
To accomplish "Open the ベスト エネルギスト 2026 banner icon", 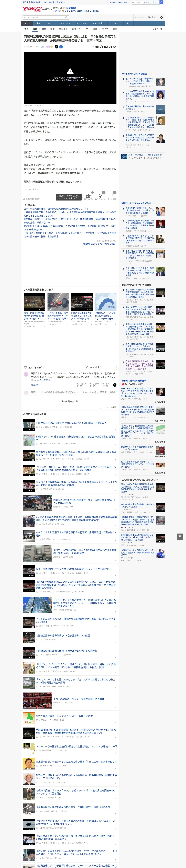I will [124, 156].
